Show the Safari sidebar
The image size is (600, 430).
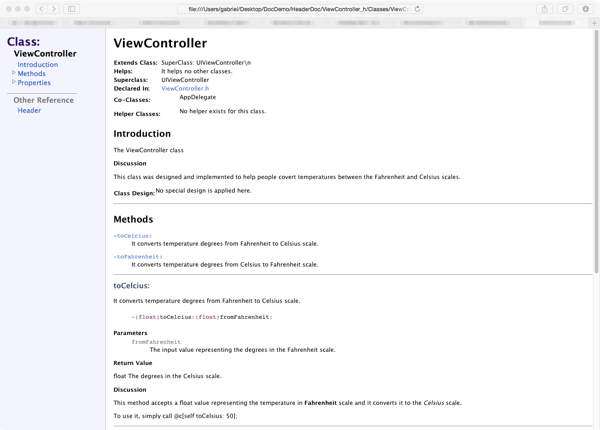(x=72, y=9)
